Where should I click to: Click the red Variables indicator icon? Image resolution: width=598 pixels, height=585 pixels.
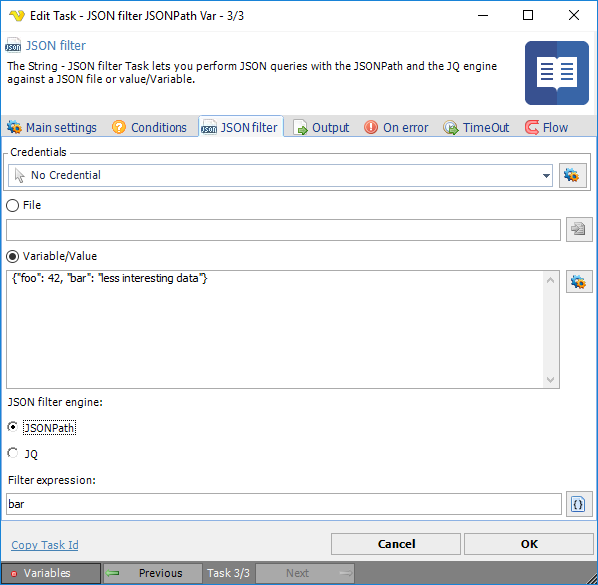[14, 574]
